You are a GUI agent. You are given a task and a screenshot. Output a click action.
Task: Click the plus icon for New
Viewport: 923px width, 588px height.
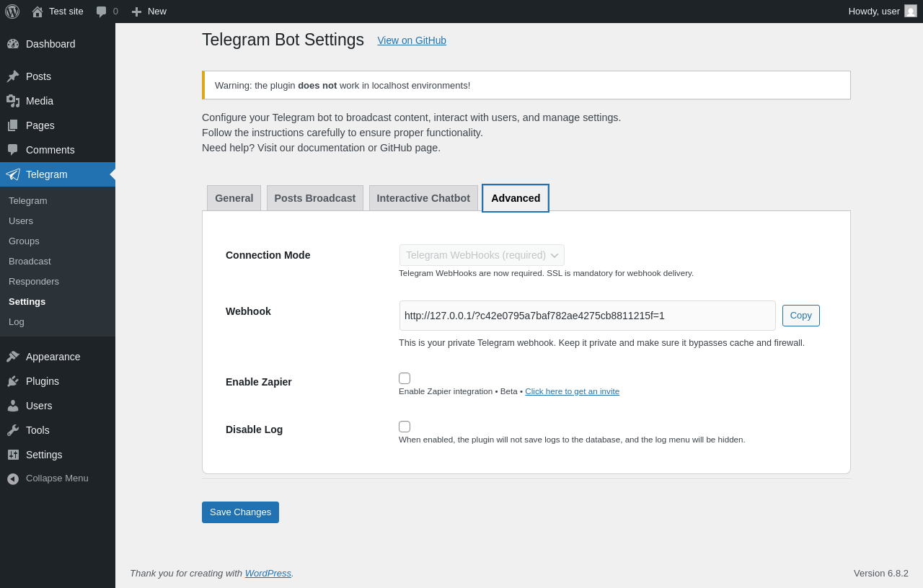pyautogui.click(x=136, y=12)
